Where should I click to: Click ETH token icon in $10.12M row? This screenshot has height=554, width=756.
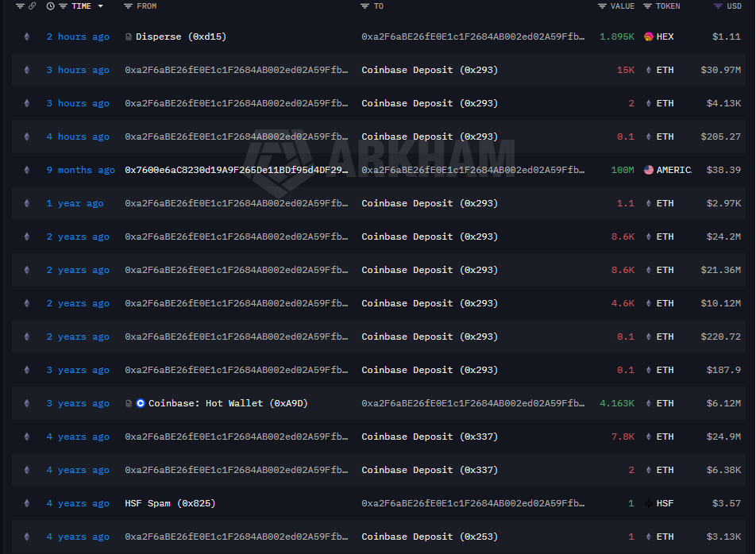[649, 303]
